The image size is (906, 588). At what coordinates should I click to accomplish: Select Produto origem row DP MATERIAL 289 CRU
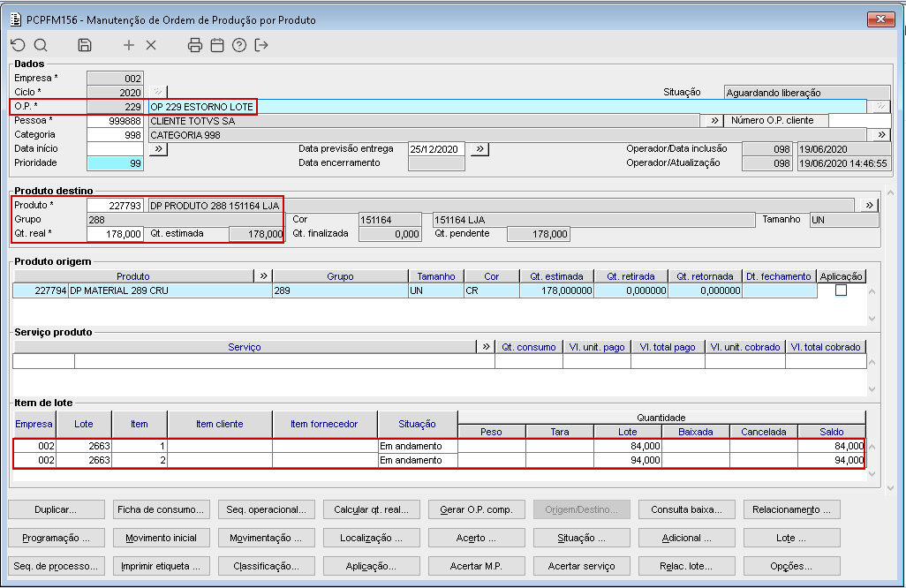(415, 290)
